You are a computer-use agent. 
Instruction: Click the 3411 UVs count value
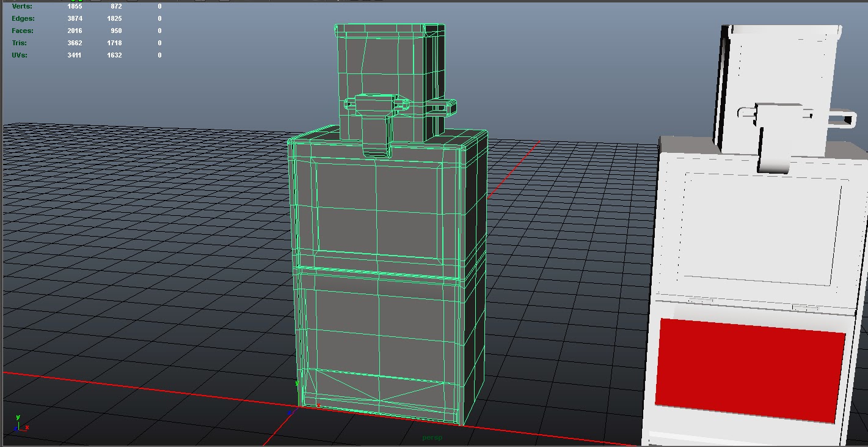75,55
